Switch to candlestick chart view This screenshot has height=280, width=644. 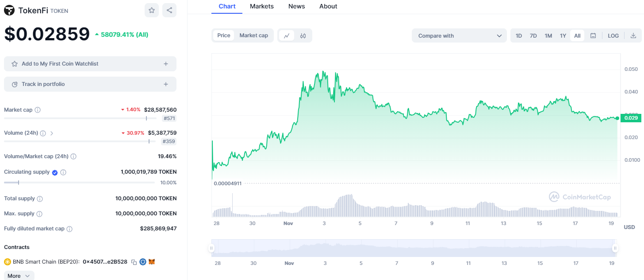(303, 36)
